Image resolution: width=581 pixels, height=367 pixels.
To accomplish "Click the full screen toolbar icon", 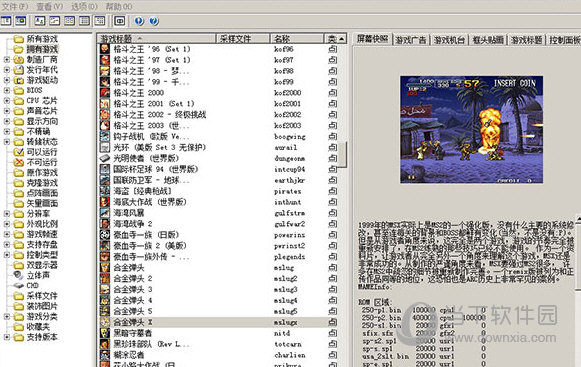I will (x=119, y=21).
